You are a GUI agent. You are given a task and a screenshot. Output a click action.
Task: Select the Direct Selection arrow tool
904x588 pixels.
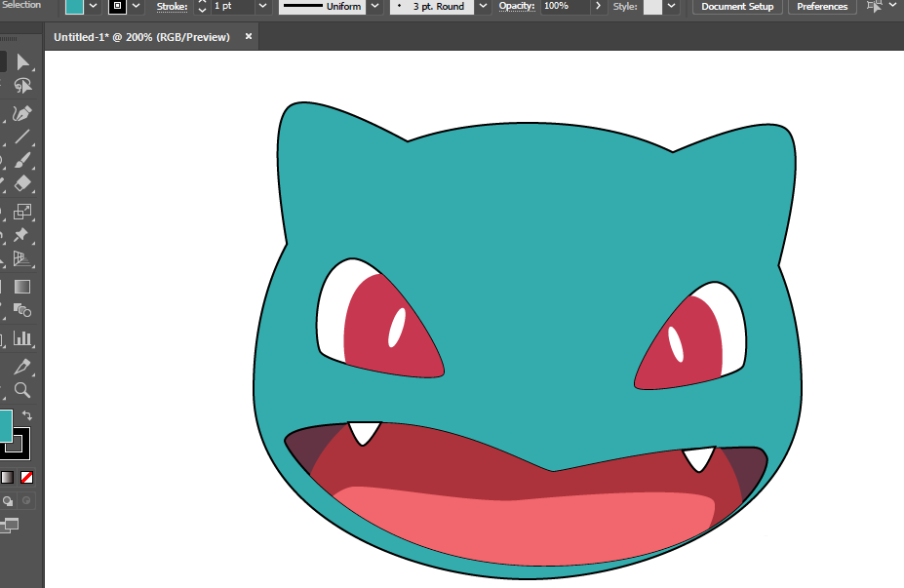click(x=22, y=61)
